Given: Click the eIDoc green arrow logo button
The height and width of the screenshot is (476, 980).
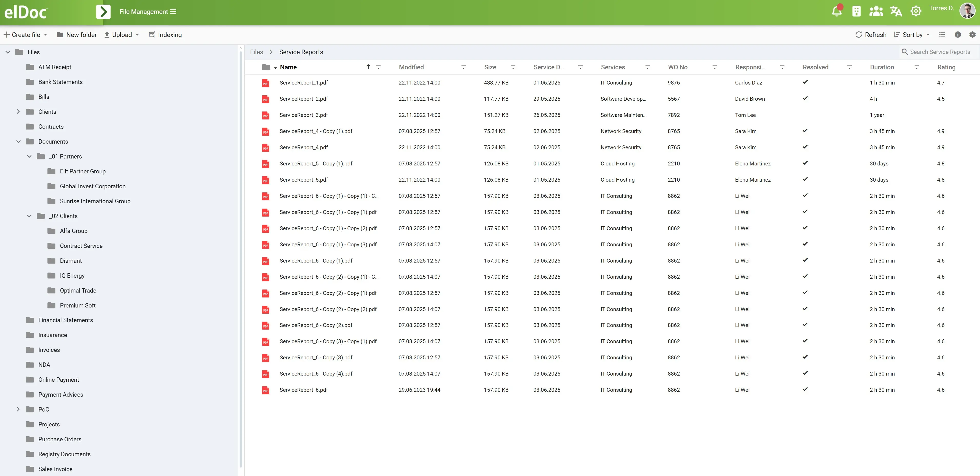Looking at the screenshot, I should (103, 12).
